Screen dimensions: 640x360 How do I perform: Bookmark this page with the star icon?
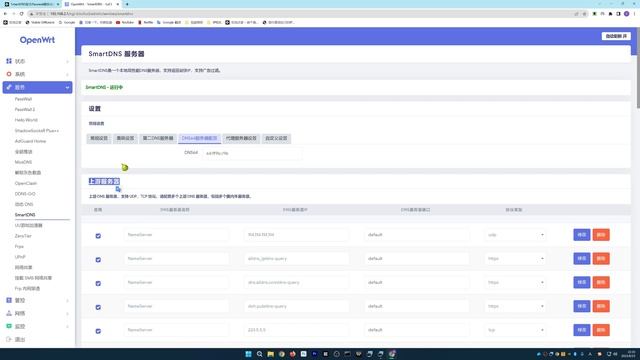click(584, 13)
